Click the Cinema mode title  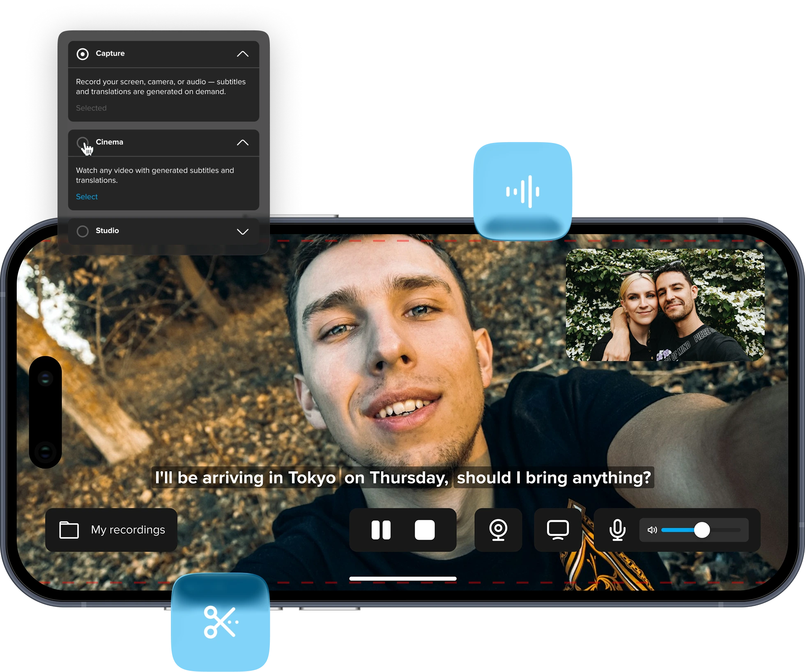coord(109,142)
